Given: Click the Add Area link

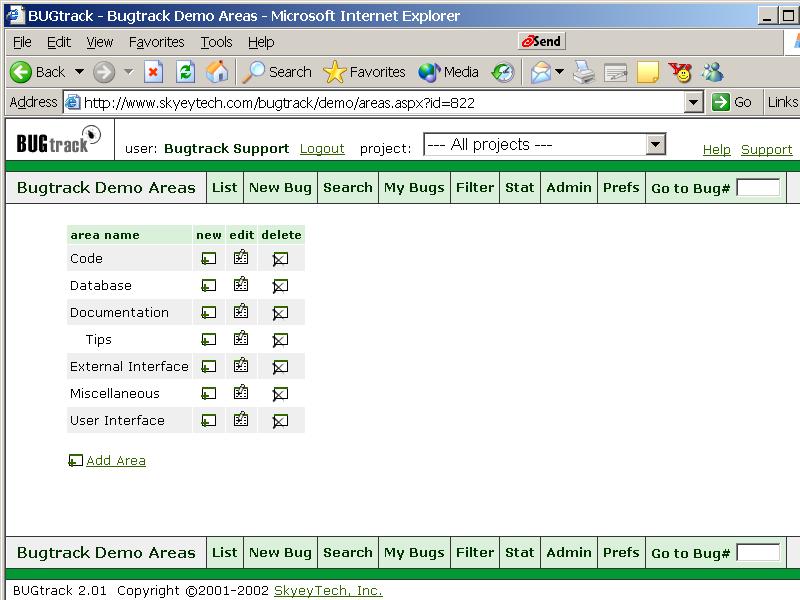Looking at the screenshot, I should click(116, 461).
